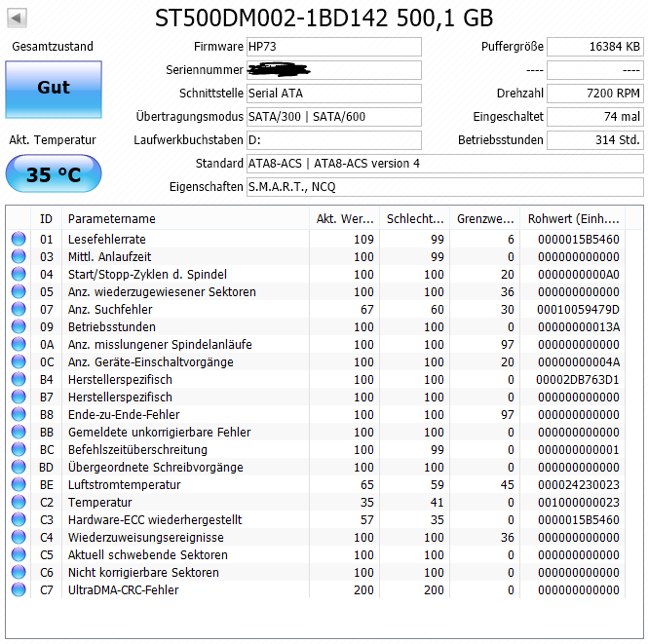Select the status circle for Mittl. Anlaufzeit
This screenshot has width=648, height=644.
click(19, 256)
